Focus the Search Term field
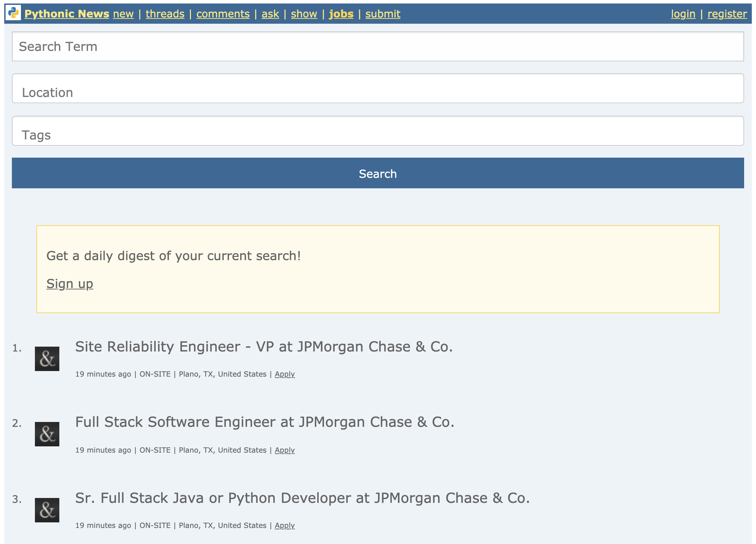The width and height of the screenshot is (756, 544). [x=378, y=46]
